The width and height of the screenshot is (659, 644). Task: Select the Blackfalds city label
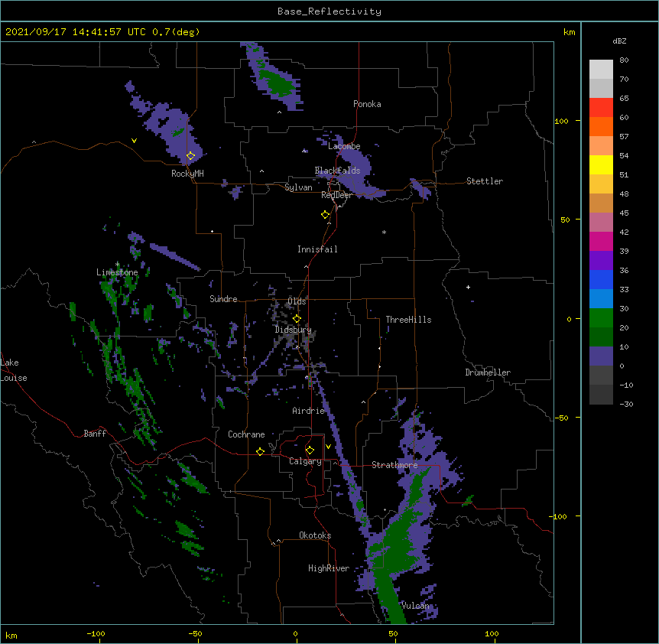click(x=337, y=171)
